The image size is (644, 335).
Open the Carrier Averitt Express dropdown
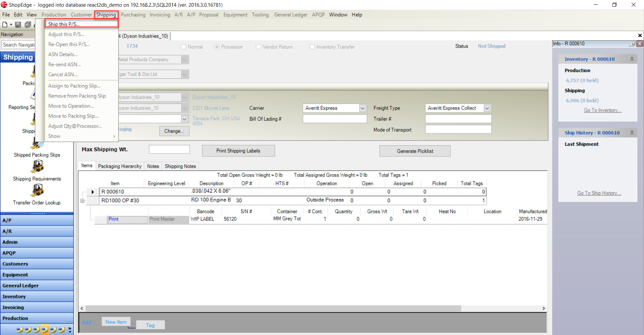click(x=363, y=108)
